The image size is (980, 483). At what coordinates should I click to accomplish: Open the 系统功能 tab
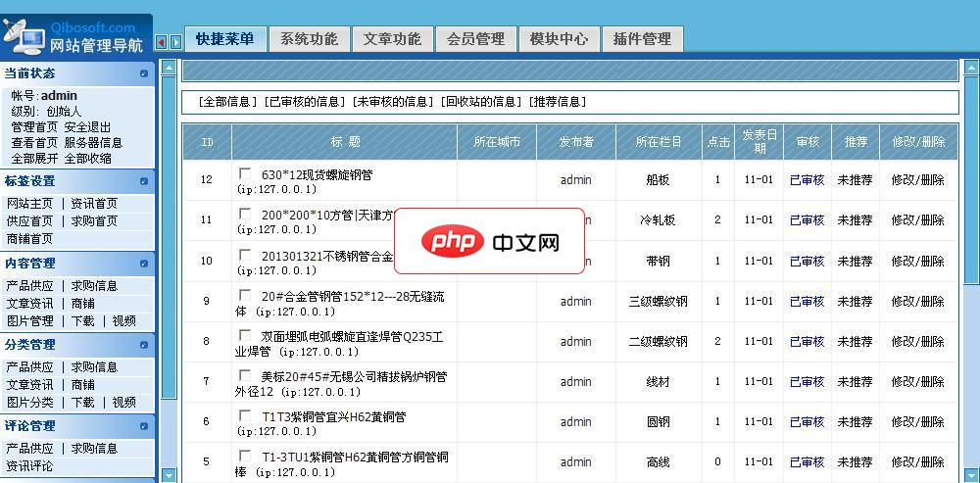(309, 39)
